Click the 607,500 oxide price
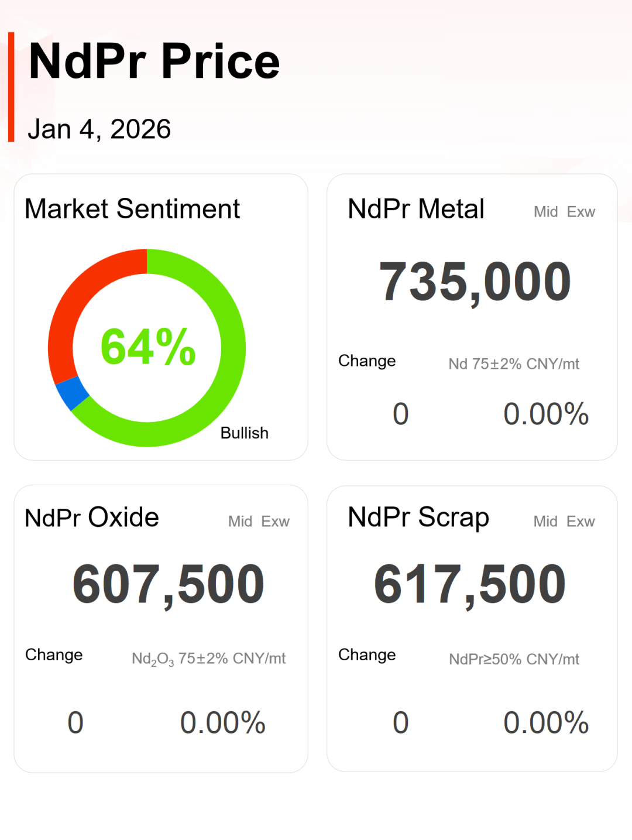The width and height of the screenshot is (632, 840). (169, 584)
